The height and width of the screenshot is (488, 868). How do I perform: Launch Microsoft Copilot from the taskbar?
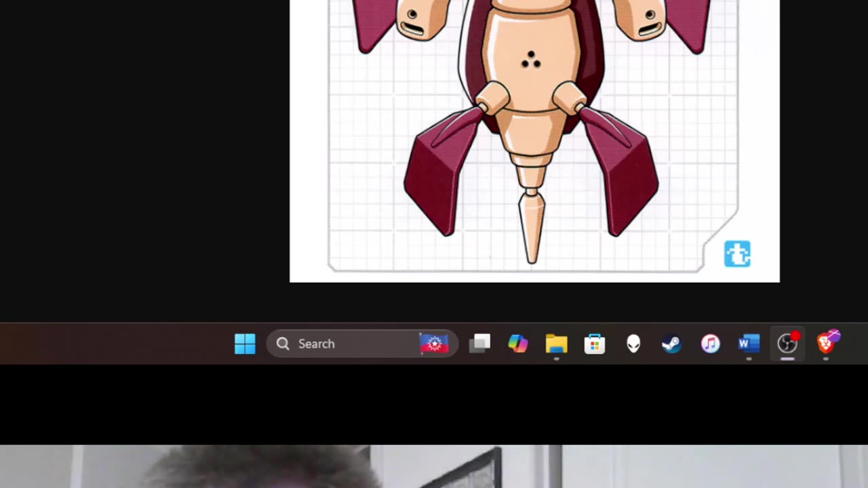tap(518, 344)
